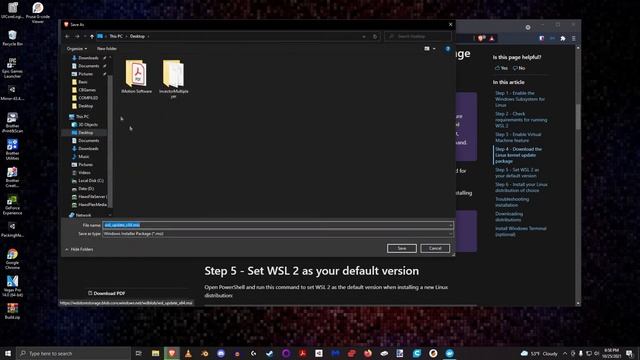Click No for page helpful

(x=519, y=68)
